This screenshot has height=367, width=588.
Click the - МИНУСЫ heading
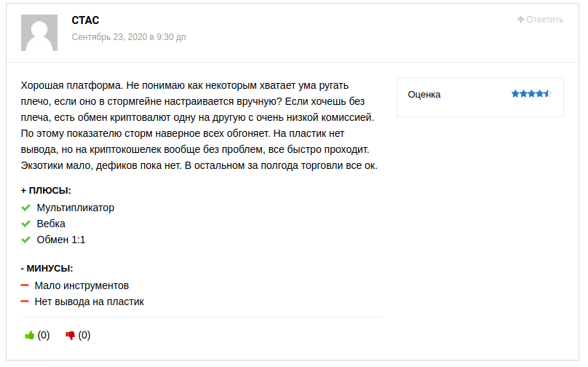coord(47,268)
